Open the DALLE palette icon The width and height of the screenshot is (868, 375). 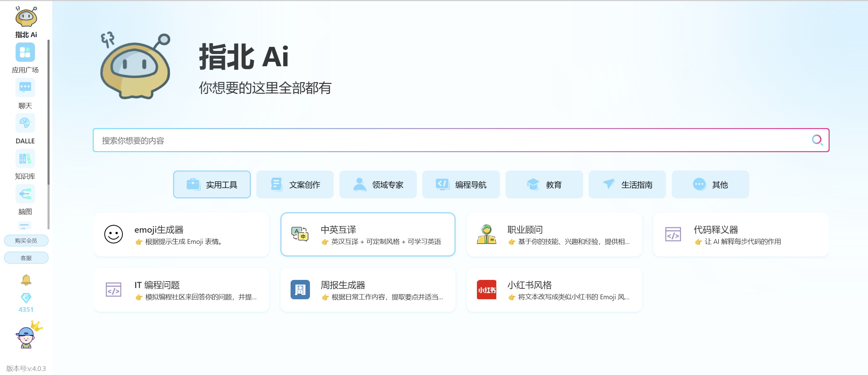(25, 123)
